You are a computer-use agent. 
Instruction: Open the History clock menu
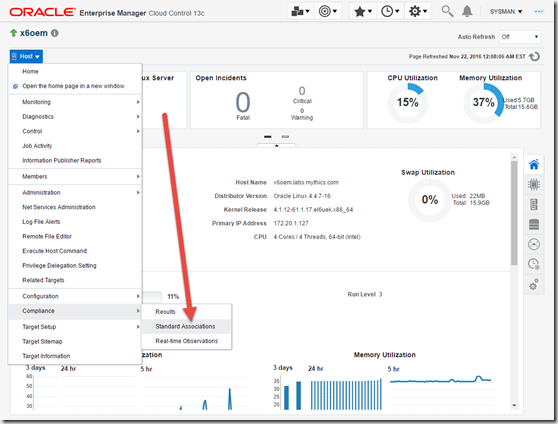coord(390,11)
